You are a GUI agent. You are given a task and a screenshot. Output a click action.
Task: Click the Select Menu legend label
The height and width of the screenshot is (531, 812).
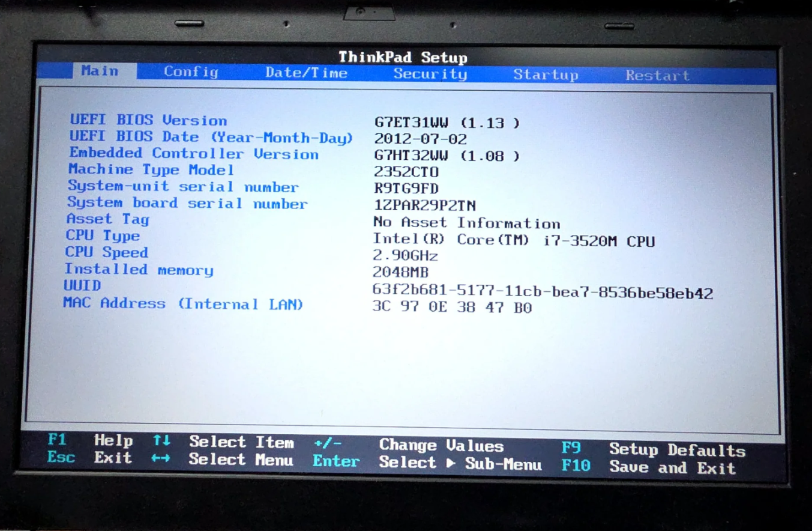[x=241, y=460]
